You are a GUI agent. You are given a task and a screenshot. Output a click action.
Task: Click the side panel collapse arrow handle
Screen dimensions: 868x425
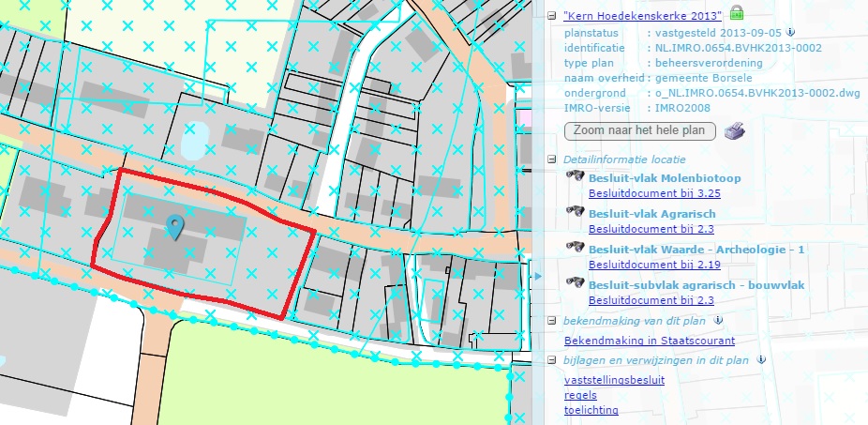pos(537,276)
